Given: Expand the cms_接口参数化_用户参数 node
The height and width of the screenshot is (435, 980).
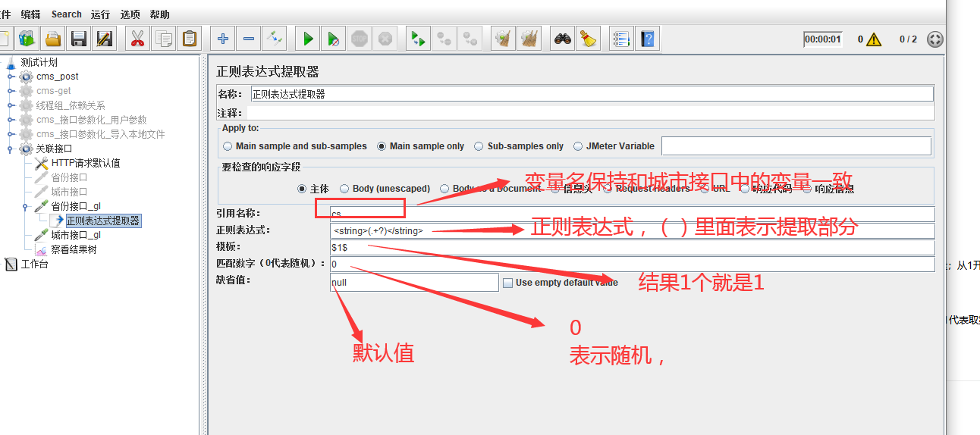Looking at the screenshot, I should [11, 120].
